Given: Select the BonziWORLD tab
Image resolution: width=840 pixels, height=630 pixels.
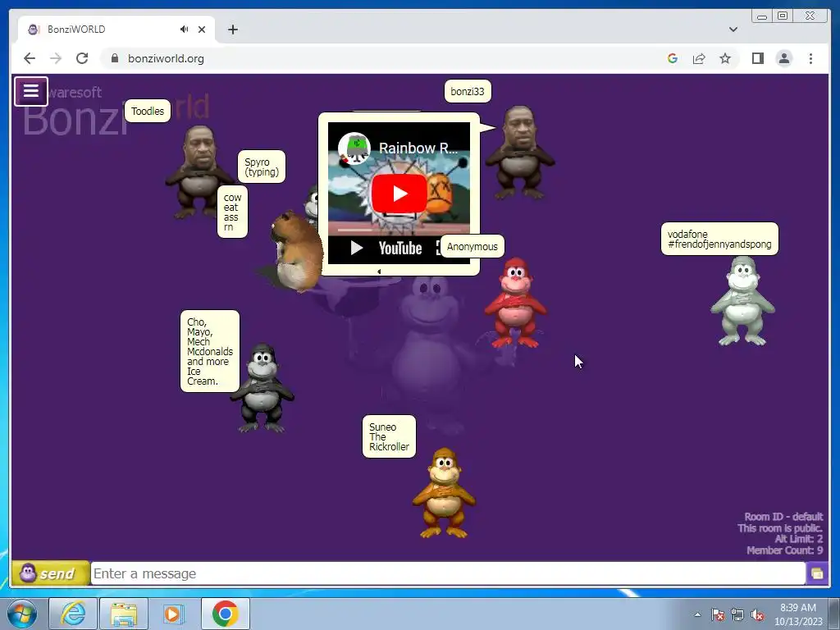Looking at the screenshot, I should point(116,30).
